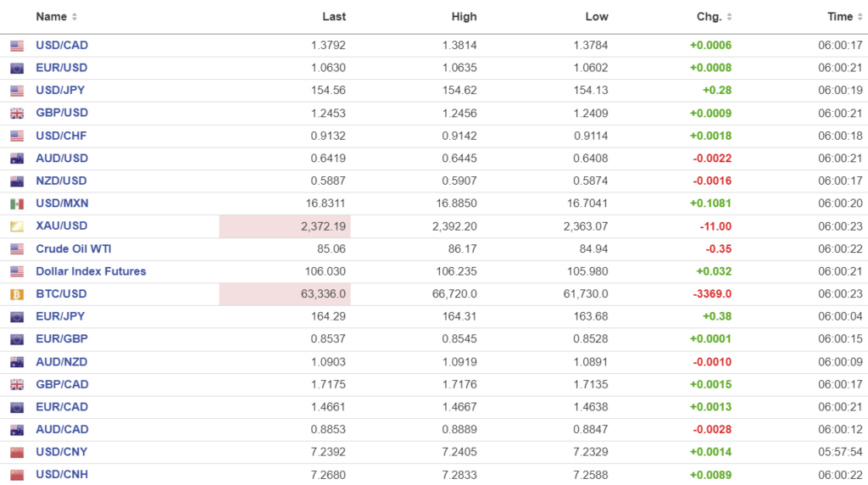
Task: Sort the table by Name column arrows
Action: click(x=75, y=17)
